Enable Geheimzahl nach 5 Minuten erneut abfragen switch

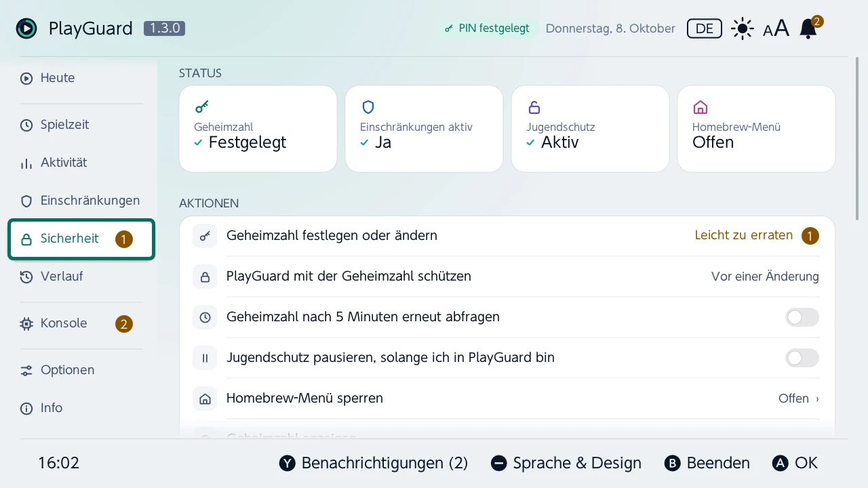click(802, 317)
